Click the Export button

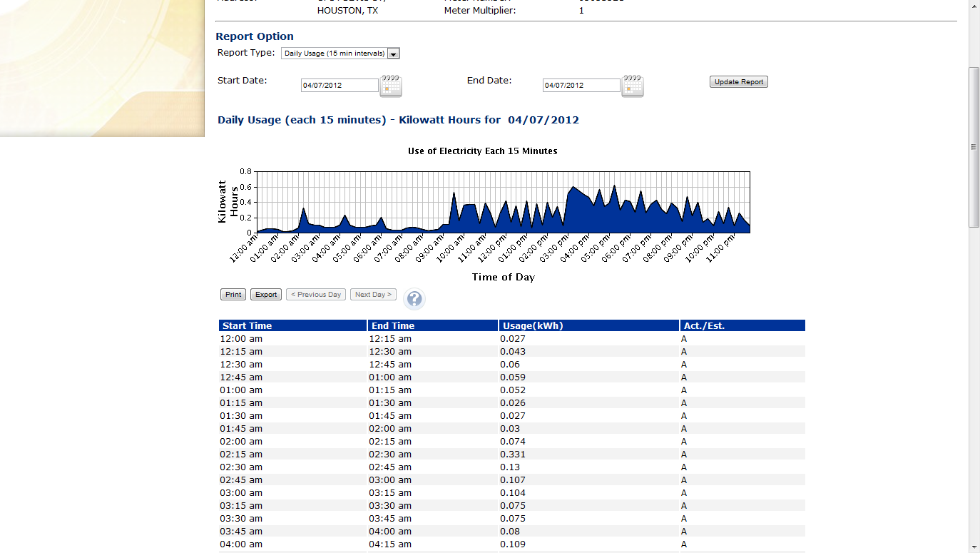pos(266,295)
